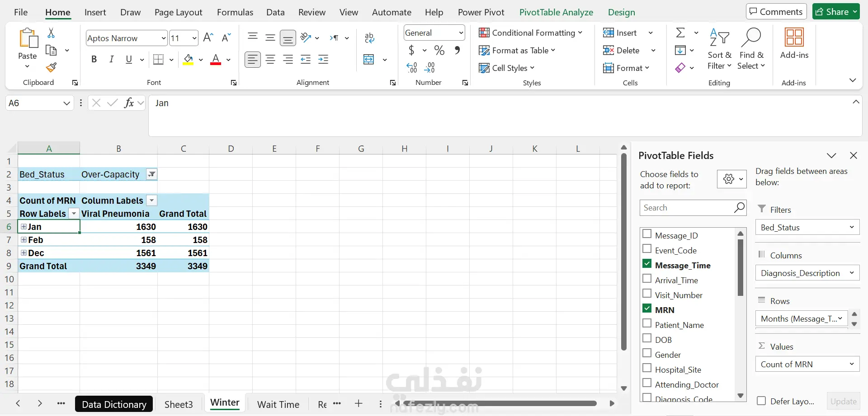The image size is (868, 416).
Task: Click the Share button
Action: 836,12
